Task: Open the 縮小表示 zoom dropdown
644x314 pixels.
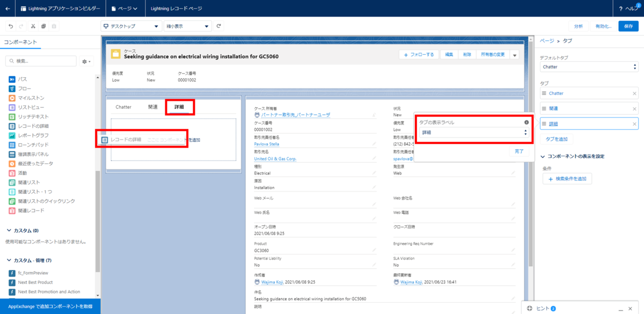Action: (187, 26)
